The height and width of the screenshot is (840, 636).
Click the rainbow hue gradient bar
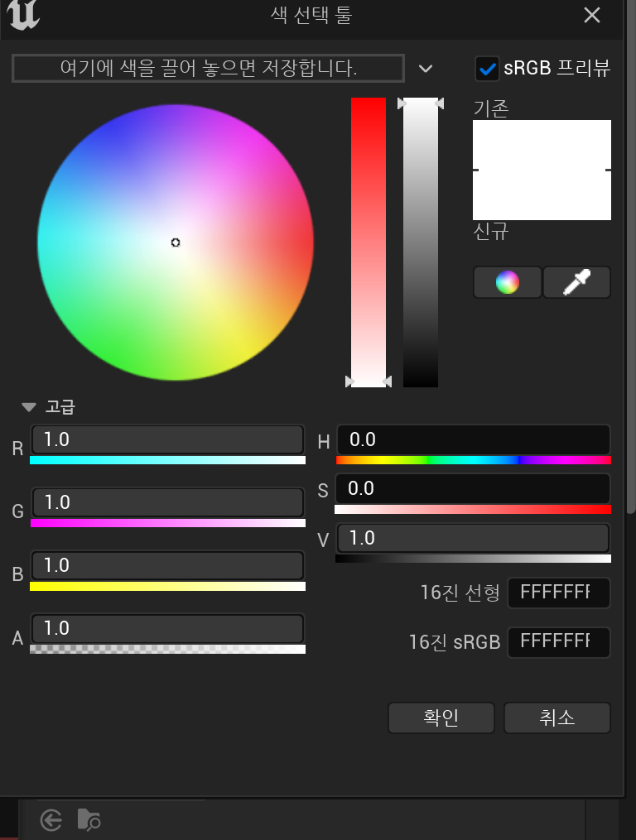click(x=474, y=460)
